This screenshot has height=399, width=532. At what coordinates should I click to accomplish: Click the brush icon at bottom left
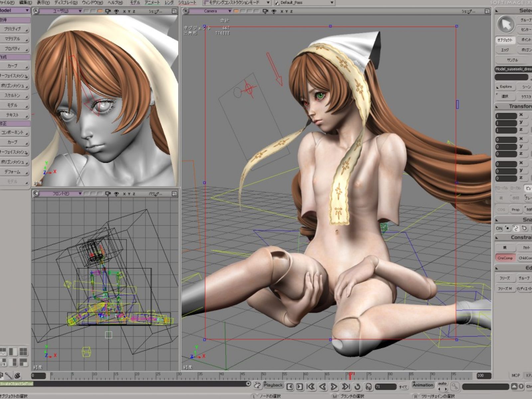9,376
